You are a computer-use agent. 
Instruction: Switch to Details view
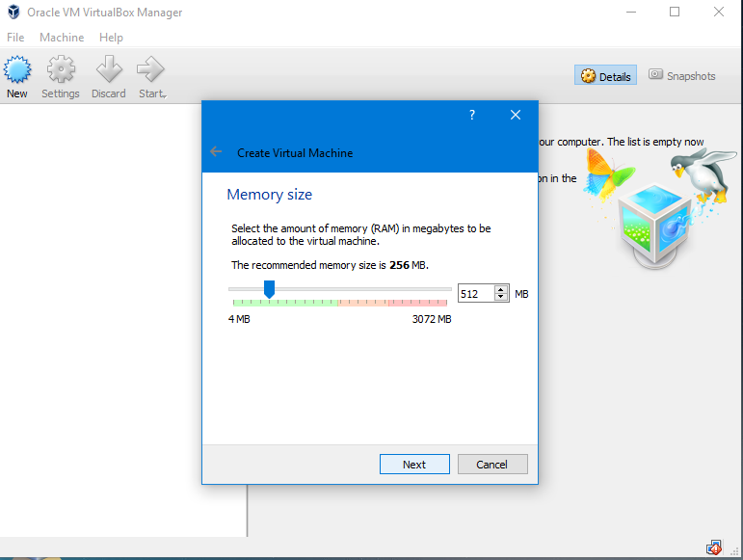[x=605, y=75]
